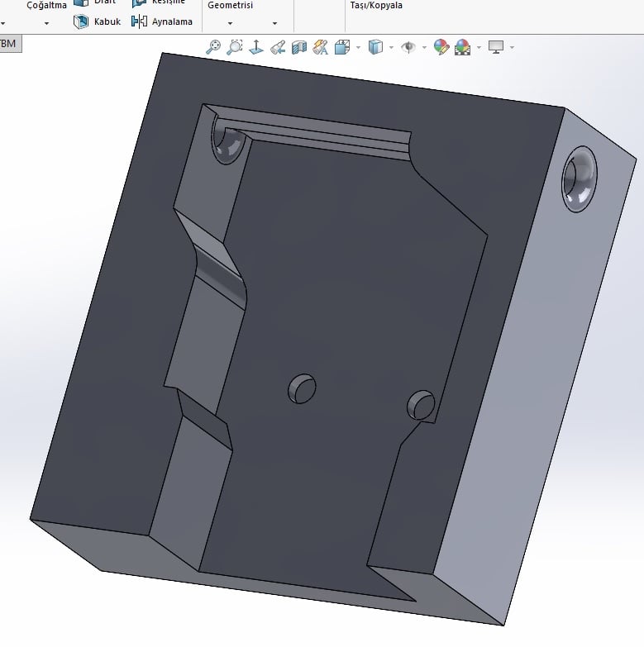Click the View Settings monitor icon
This screenshot has height=647, width=644.
coord(496,47)
